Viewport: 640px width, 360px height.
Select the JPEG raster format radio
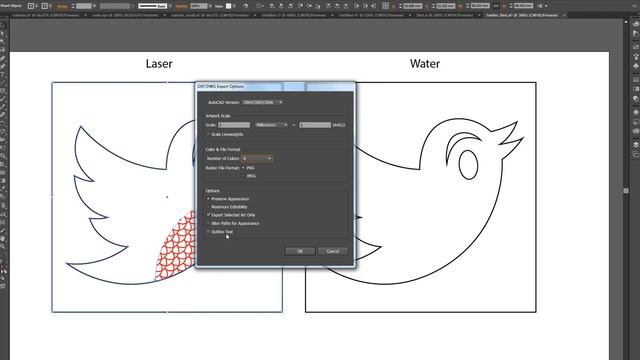(244, 176)
